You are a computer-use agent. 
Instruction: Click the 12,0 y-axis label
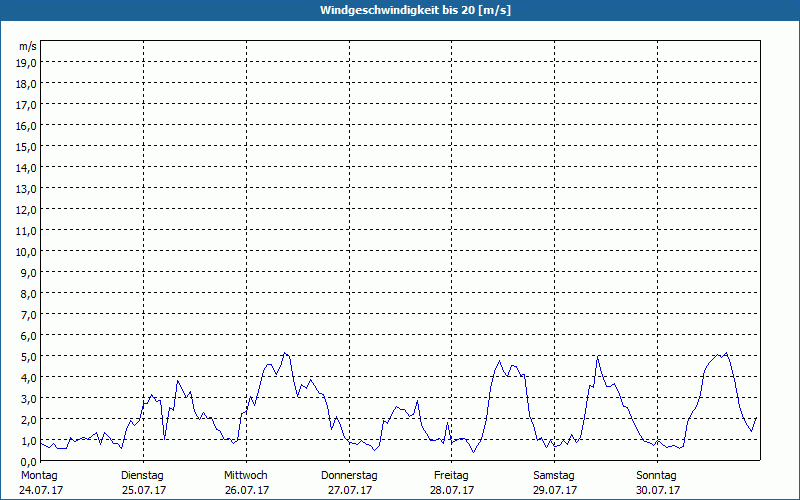point(26,210)
